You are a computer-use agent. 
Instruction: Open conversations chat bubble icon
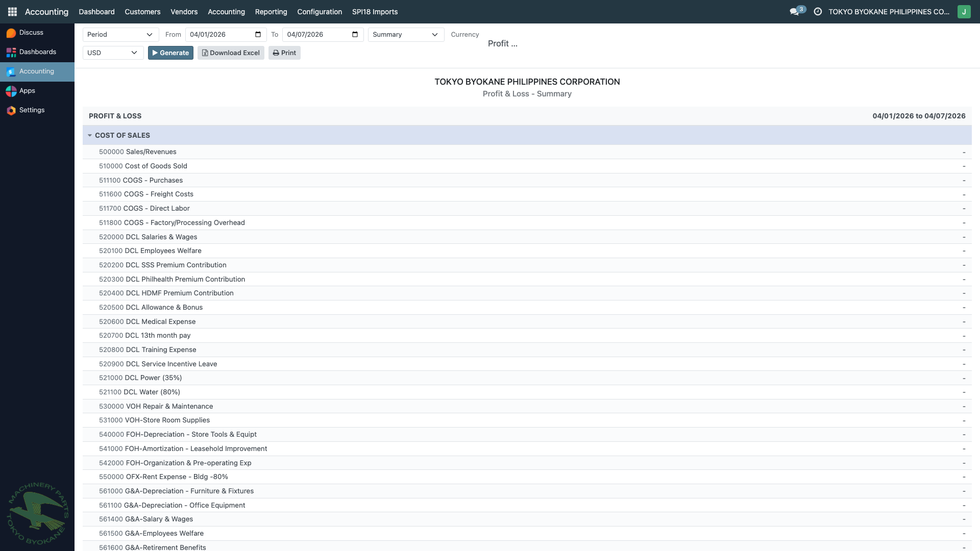pyautogui.click(x=794, y=12)
